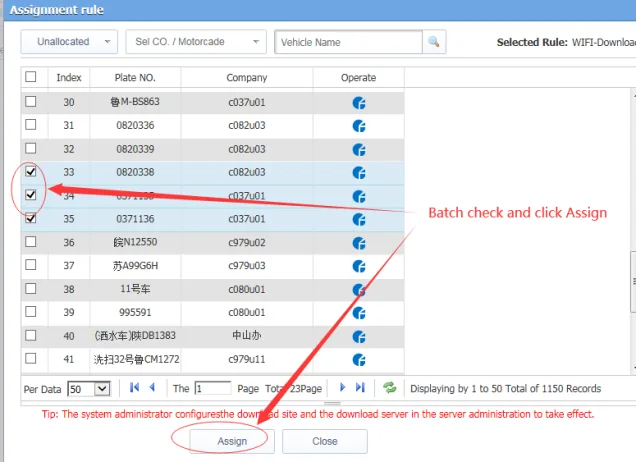The height and width of the screenshot is (462, 636).
Task: Uncheck the box for row 33
Action: click(31, 171)
